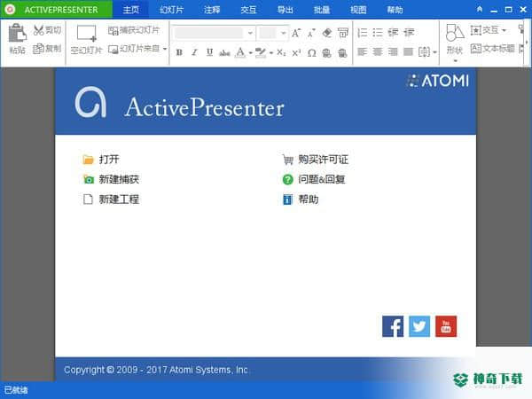Toggle Bold formatting

(x=179, y=52)
